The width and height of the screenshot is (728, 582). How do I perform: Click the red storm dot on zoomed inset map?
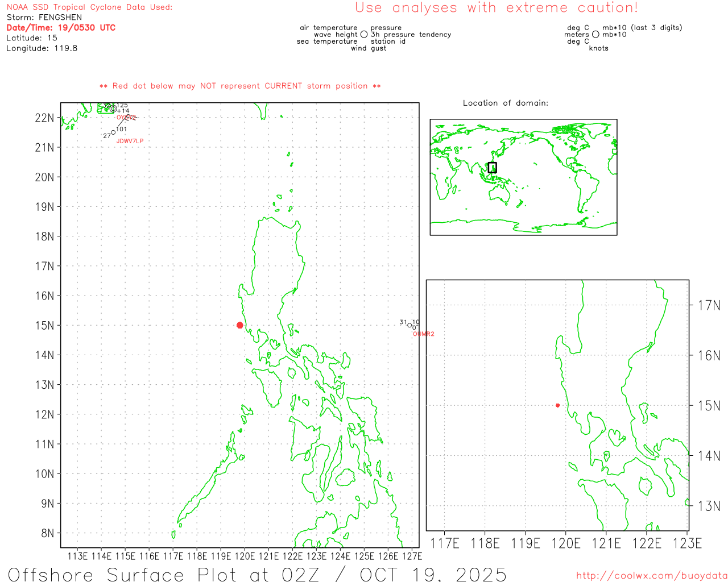[x=557, y=405]
